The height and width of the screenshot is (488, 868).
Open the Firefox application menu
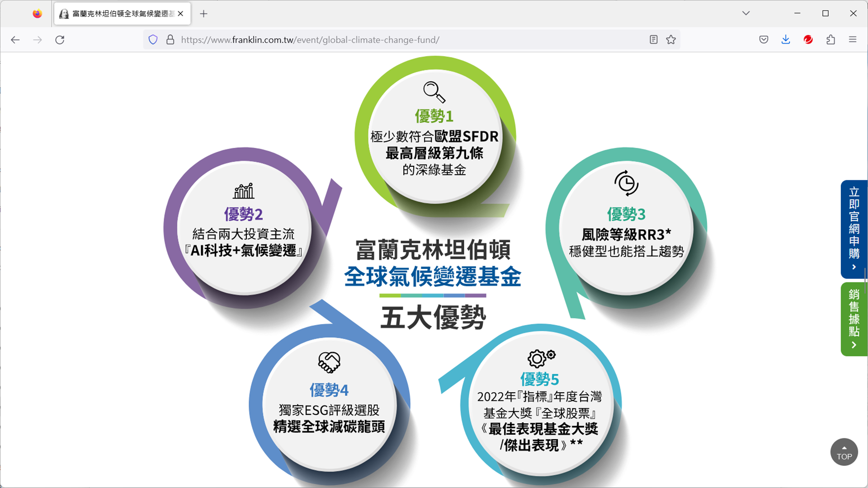pyautogui.click(x=853, y=40)
